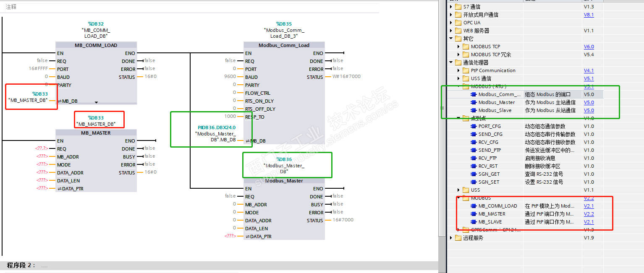644x273 pixels.
Task: Select the Modbus_Comm_Load block title
Action: point(284,45)
